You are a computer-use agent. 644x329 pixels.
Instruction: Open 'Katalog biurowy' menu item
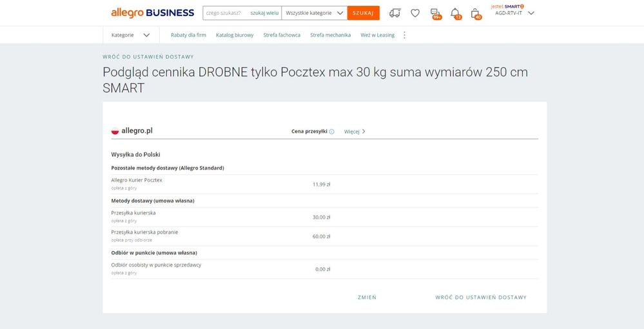click(x=235, y=35)
